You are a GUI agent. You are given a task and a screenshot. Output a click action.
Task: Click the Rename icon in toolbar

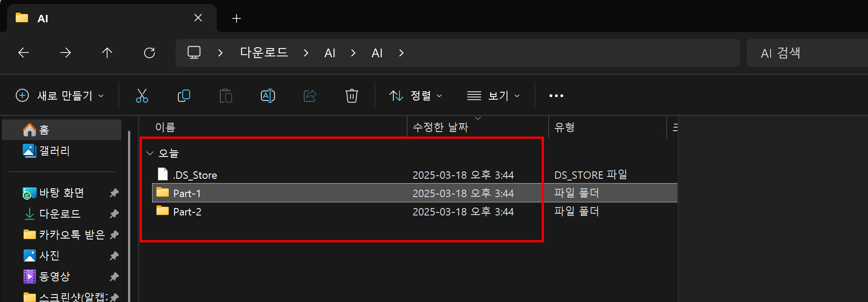pos(268,96)
